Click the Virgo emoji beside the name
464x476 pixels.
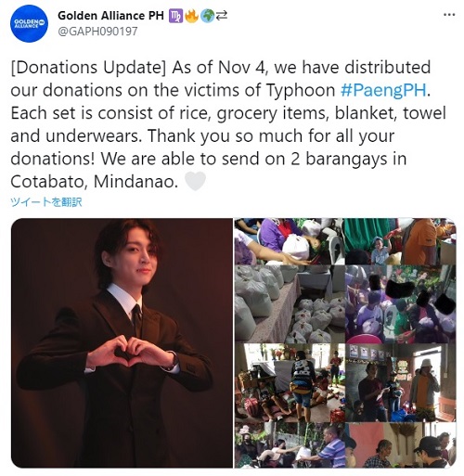pos(175,16)
